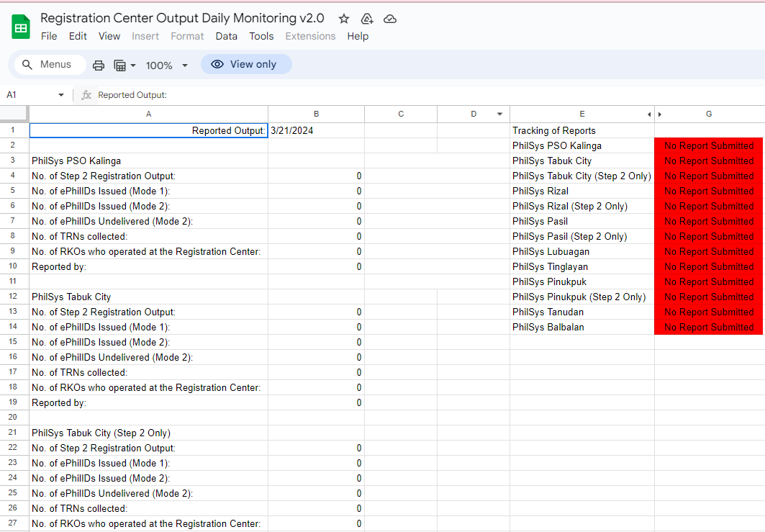Screen dimensions: 765x532
Task: Click 'PhilSys Pasil' cell
Action: click(x=582, y=221)
